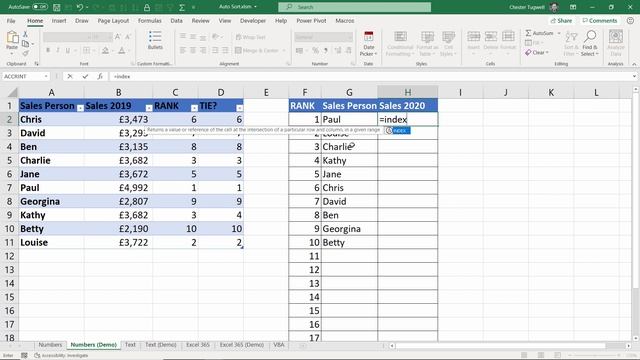The width and height of the screenshot is (640, 360).
Task: Click Accessibility: Investigate in status bar
Action: (61, 356)
